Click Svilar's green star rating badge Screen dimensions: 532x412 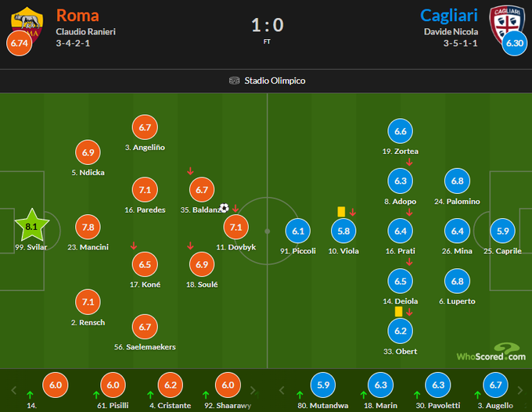pos(32,227)
